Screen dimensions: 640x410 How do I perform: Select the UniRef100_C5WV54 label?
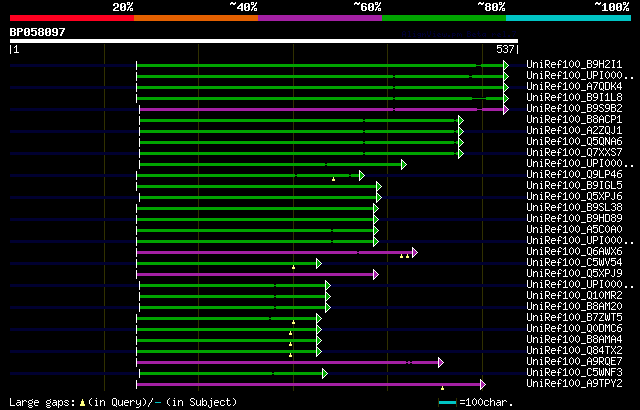pos(574,263)
